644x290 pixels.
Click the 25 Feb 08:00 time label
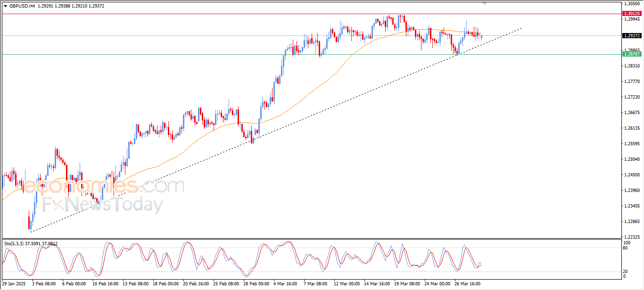coord(227,284)
